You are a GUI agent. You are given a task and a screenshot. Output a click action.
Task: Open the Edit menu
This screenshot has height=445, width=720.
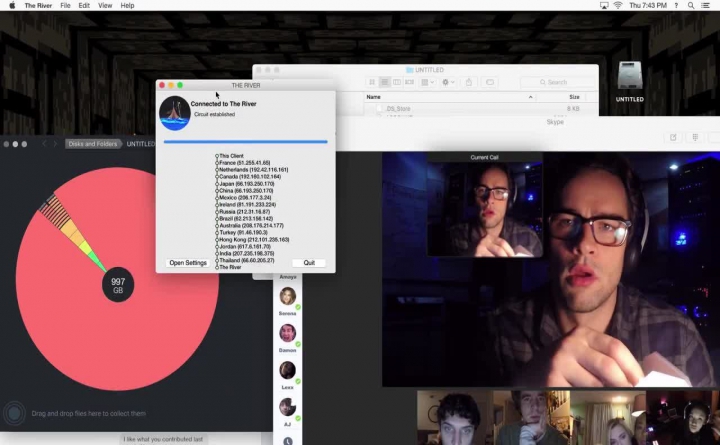click(x=84, y=6)
